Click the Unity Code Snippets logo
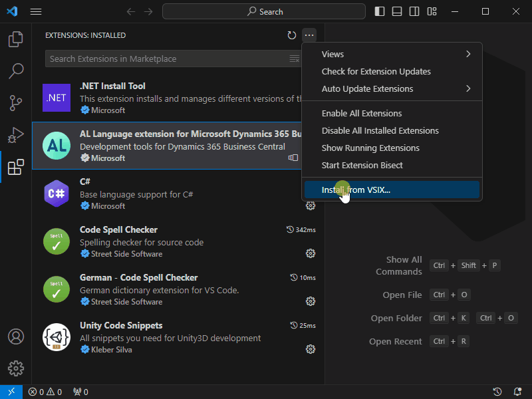 (57, 337)
